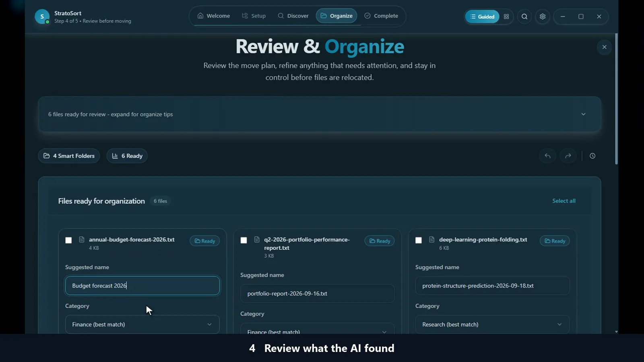Click the undo arrow icon
The image size is (644, 362).
pyautogui.click(x=547, y=156)
